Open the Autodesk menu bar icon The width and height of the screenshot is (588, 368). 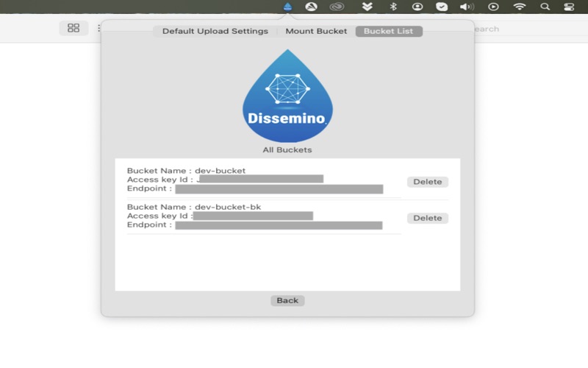(311, 7)
